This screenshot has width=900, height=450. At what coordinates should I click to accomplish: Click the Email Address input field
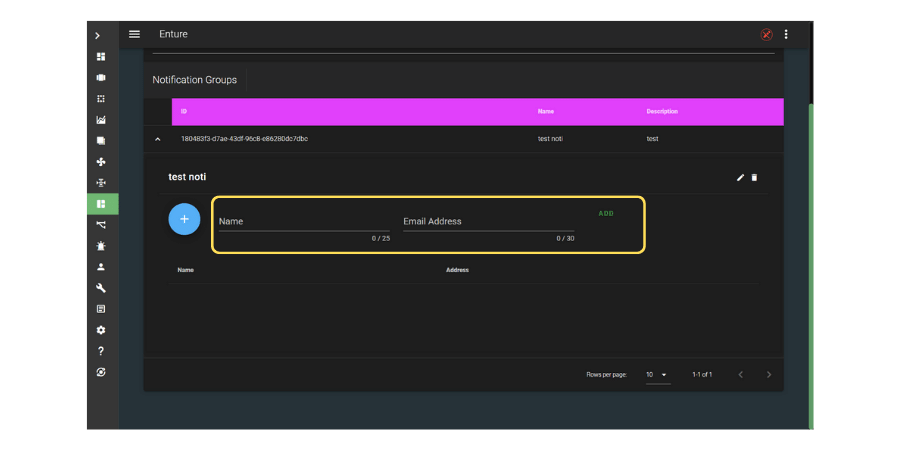(x=488, y=222)
